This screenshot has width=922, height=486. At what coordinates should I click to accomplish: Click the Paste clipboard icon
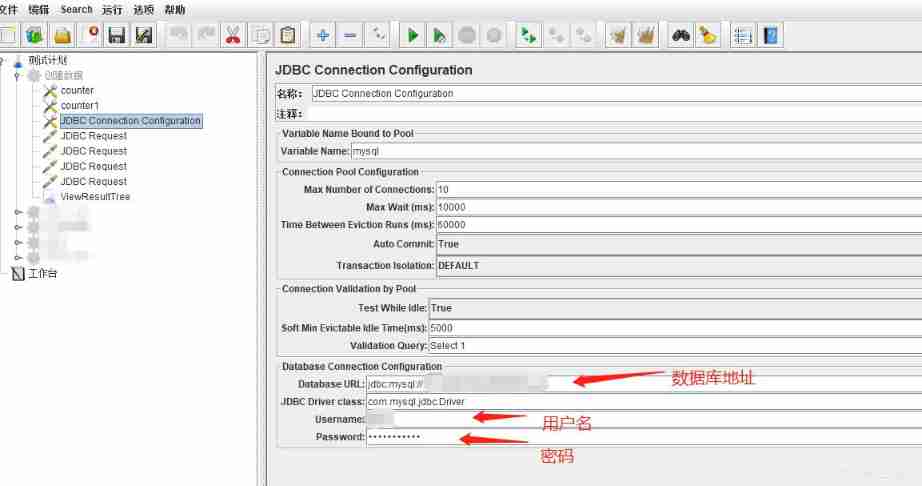coord(288,35)
